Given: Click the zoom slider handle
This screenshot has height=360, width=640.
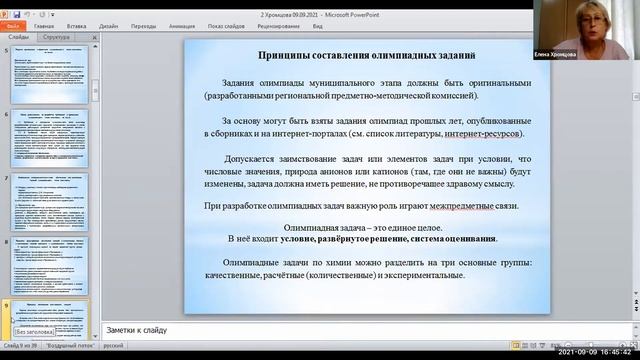Looking at the screenshot, I should [x=591, y=346].
